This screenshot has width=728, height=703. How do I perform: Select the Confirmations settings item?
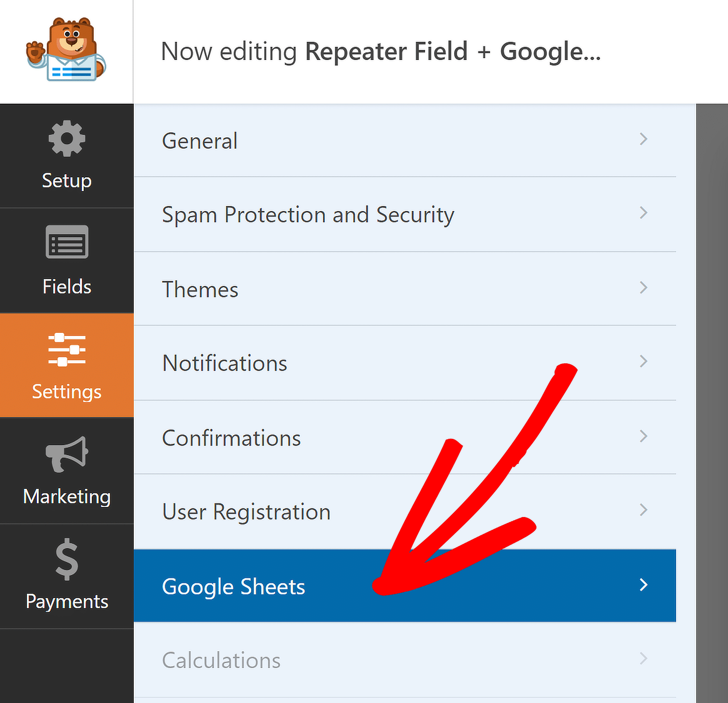pyautogui.click(x=231, y=438)
